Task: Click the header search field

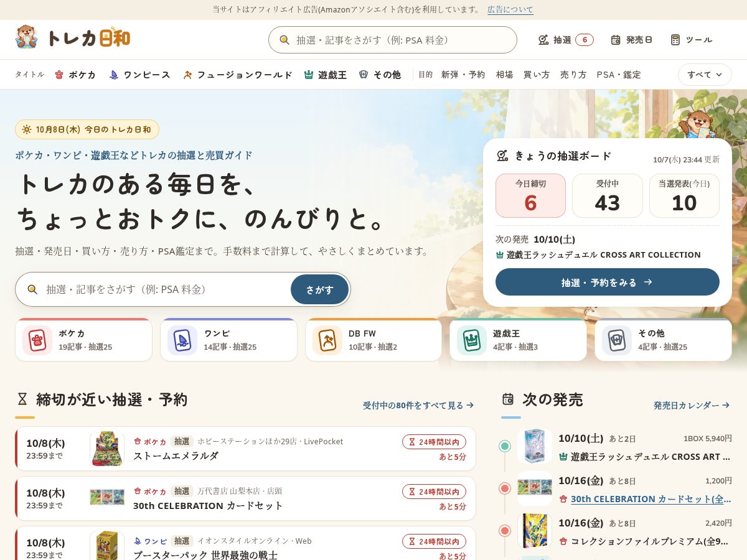Action: point(393,40)
